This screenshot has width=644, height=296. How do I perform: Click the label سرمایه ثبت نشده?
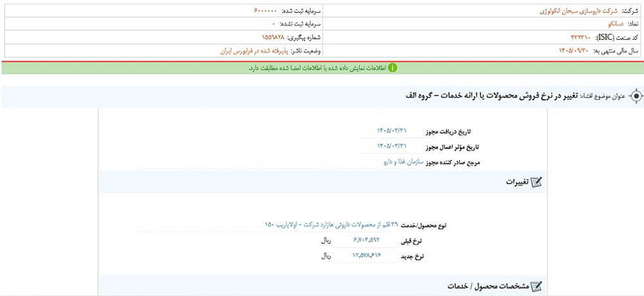(x=300, y=24)
